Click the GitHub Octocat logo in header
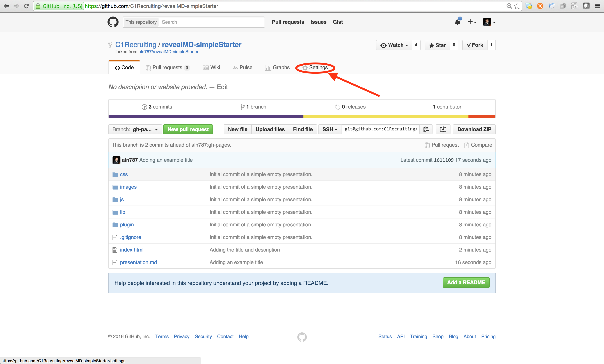The image size is (604, 364). pyautogui.click(x=113, y=22)
